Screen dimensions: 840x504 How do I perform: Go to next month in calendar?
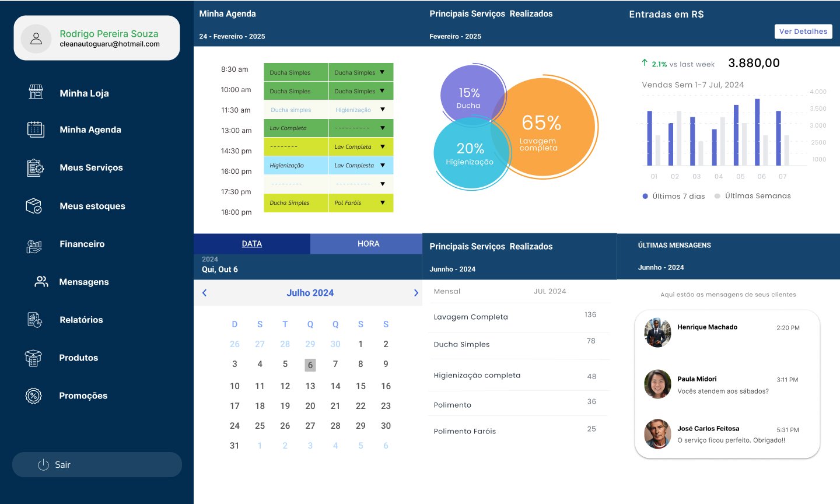point(416,293)
